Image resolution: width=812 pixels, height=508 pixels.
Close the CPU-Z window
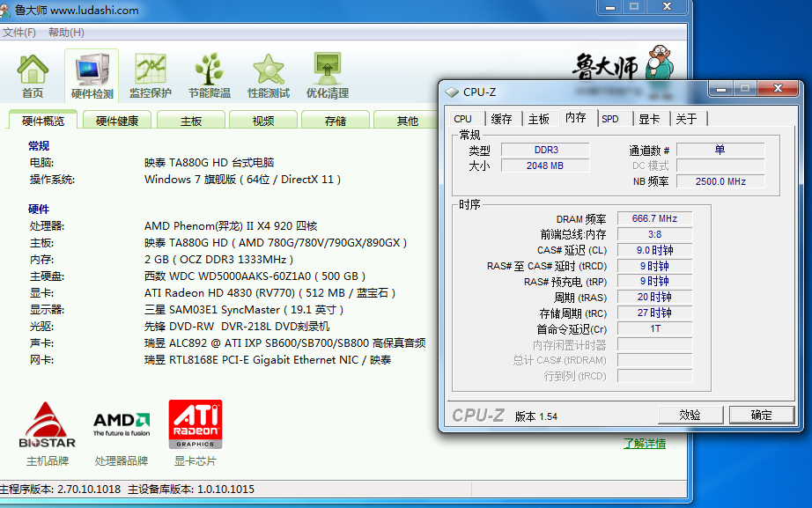pos(778,89)
